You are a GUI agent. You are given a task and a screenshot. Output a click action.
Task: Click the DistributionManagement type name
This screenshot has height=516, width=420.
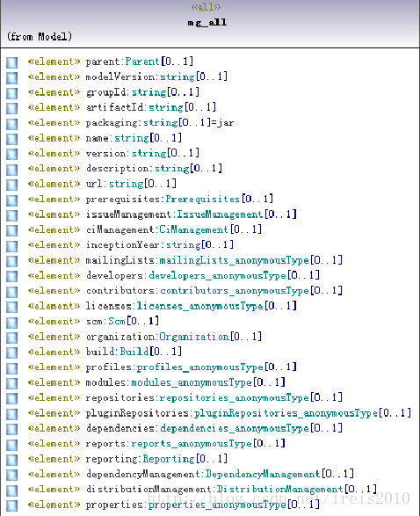(x=280, y=490)
